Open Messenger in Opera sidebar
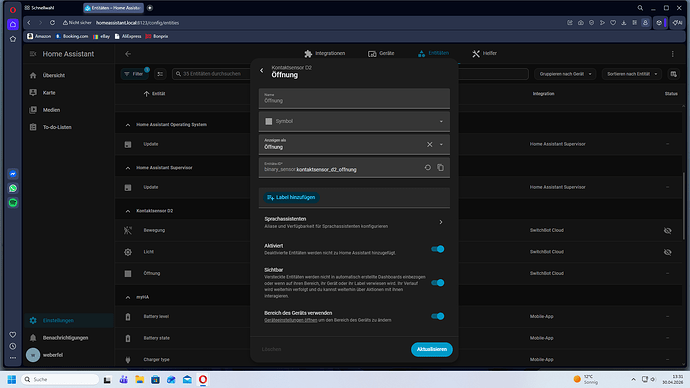 click(13, 174)
